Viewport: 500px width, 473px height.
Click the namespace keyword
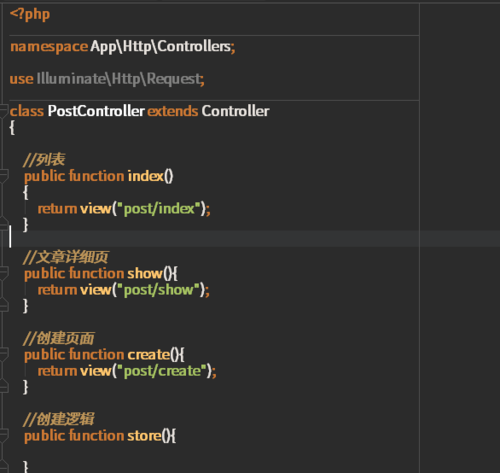pyautogui.click(x=49, y=47)
